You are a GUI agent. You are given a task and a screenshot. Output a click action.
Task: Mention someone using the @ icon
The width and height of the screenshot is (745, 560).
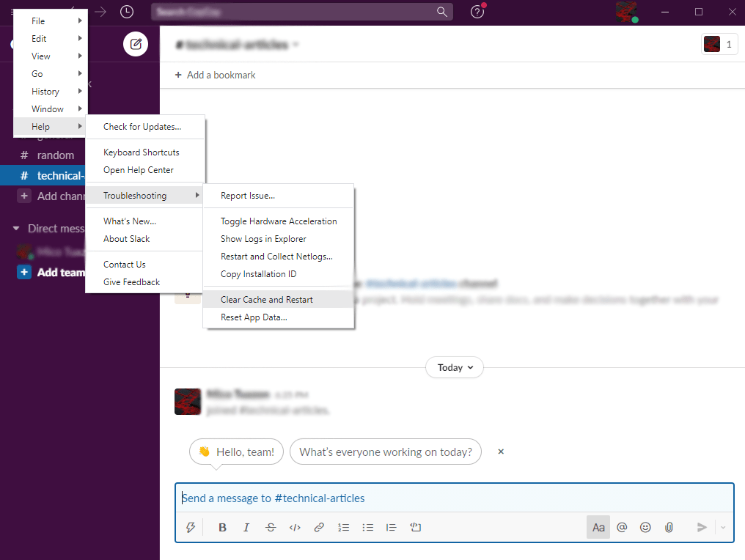point(622,527)
